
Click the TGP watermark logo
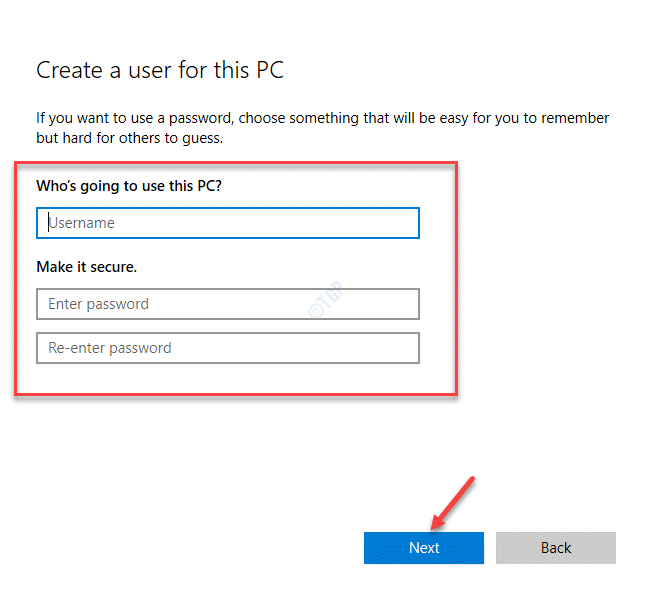326,299
